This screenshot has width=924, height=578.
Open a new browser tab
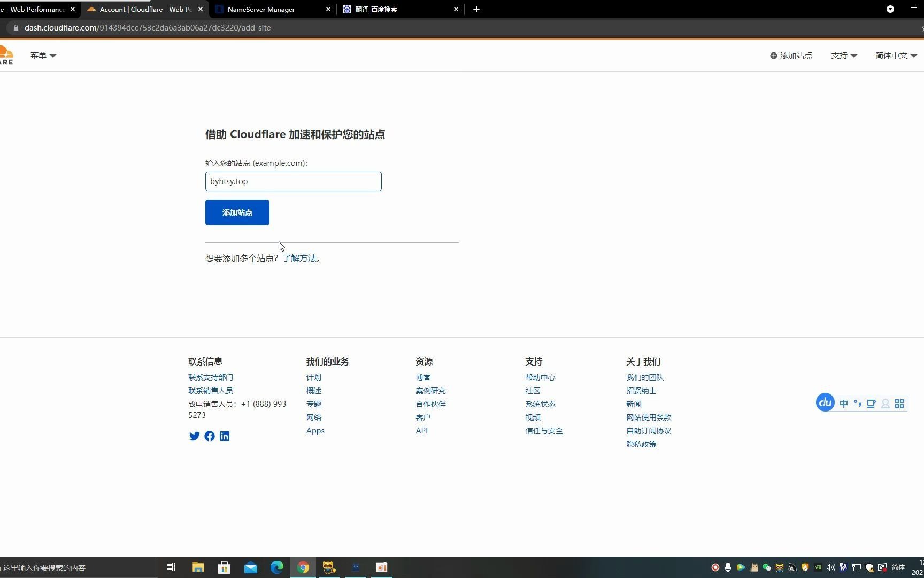tap(476, 9)
